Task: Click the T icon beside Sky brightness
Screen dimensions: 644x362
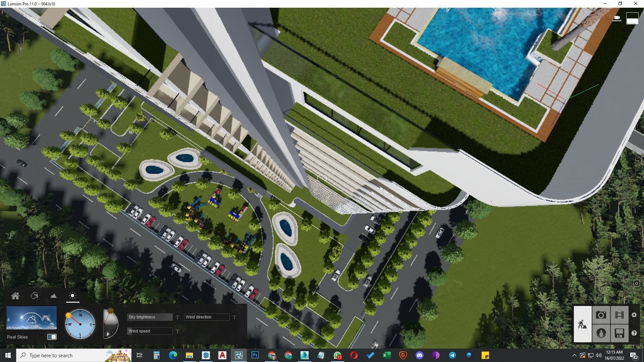Action: [x=177, y=317]
